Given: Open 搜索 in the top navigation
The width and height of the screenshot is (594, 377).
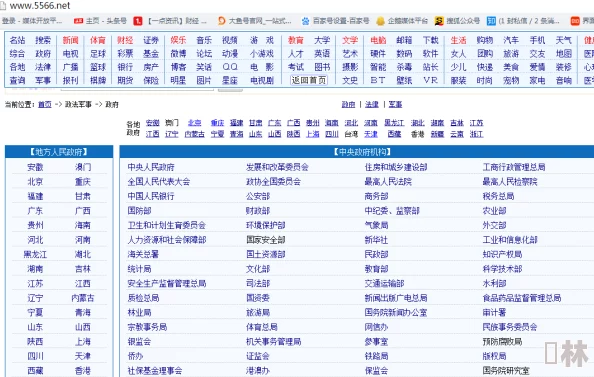Looking at the screenshot, I should (x=43, y=40).
